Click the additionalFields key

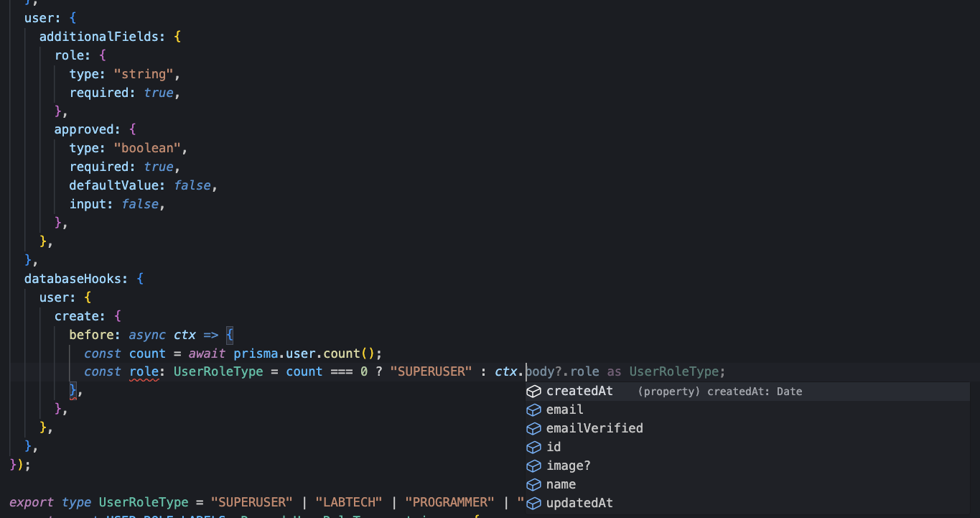(x=99, y=37)
